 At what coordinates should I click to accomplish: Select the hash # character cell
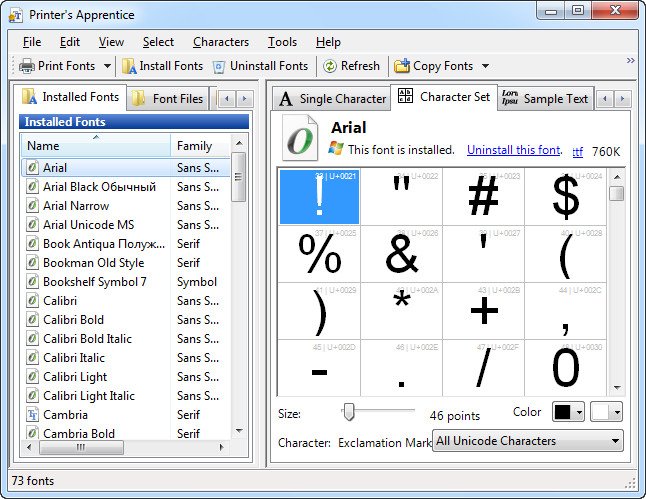pos(483,197)
